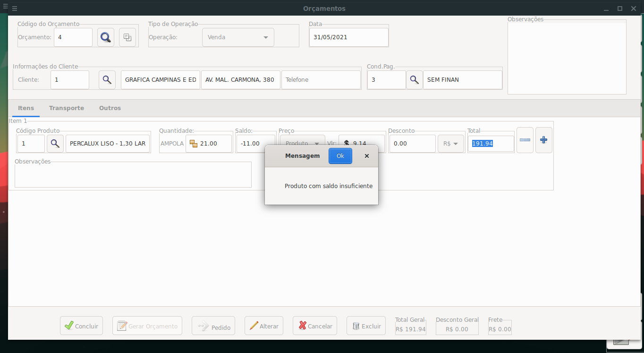Image resolution: width=644 pixels, height=353 pixels.
Task: Open the Produto price type dropdown
Action: tap(303, 144)
